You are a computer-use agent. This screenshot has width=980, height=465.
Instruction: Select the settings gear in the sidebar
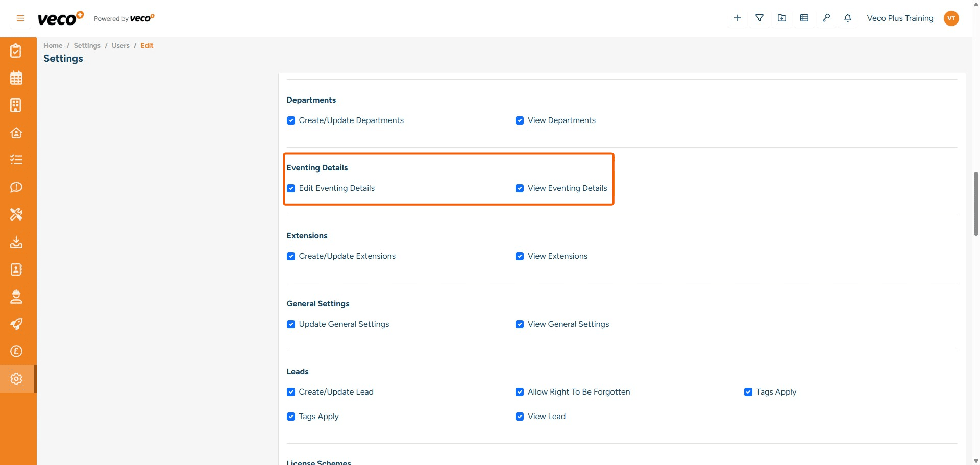pyautogui.click(x=16, y=379)
